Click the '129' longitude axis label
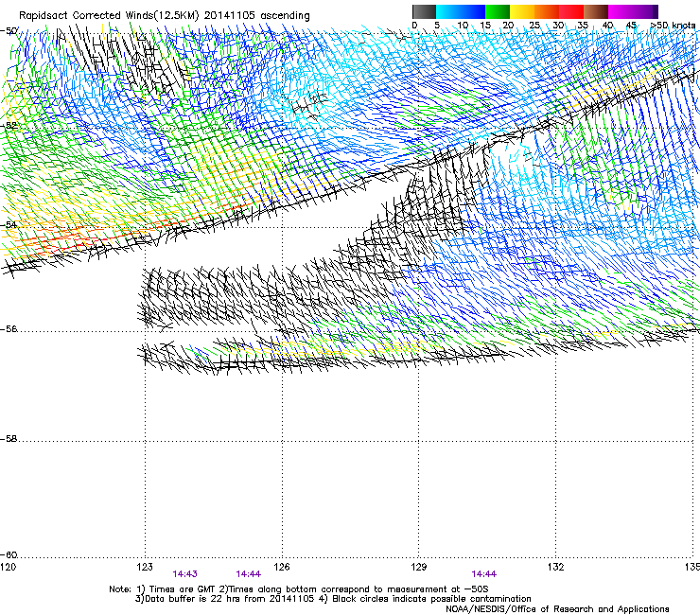The image size is (700, 615). [419, 567]
